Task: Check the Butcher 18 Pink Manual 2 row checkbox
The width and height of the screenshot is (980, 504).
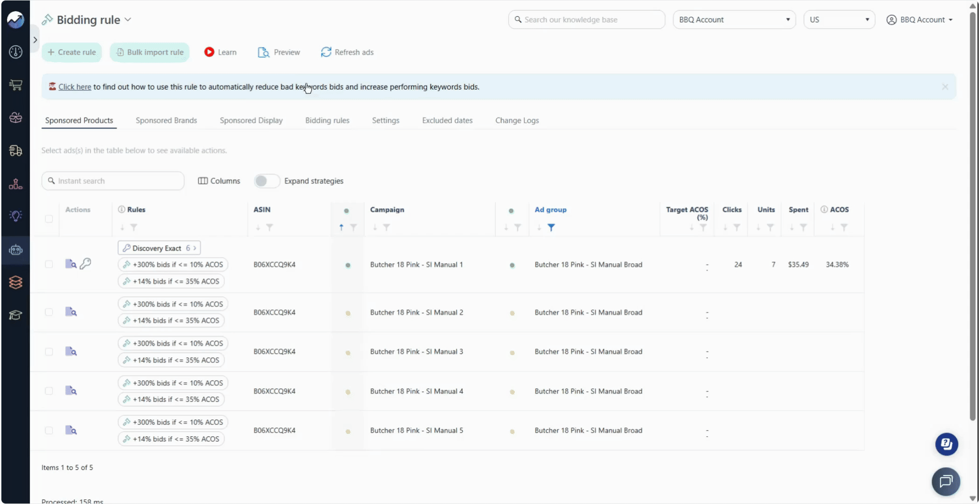Action: 49,312
